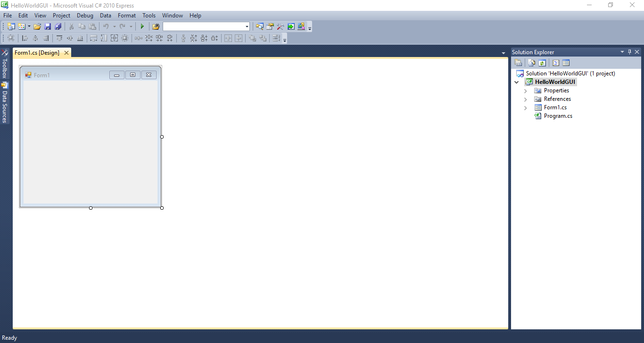Open the Debug menu

click(x=85, y=16)
